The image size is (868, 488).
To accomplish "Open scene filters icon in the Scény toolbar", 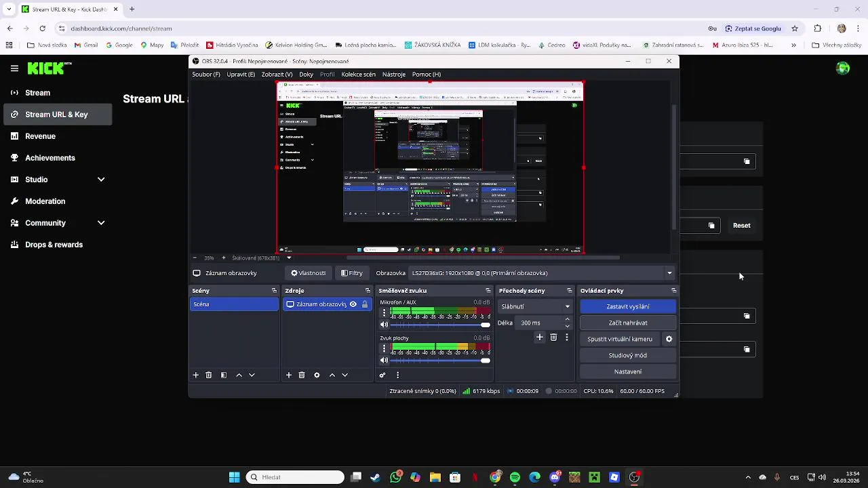I will [223, 375].
